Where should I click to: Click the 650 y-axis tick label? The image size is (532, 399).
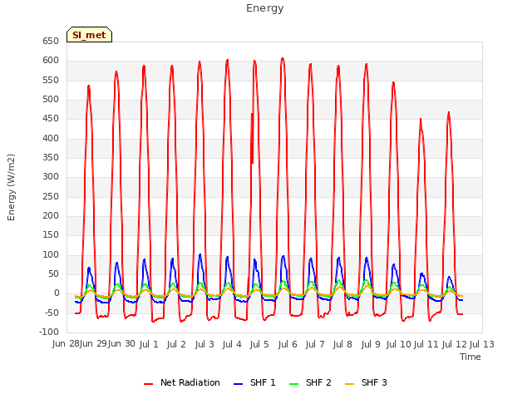[51, 42]
